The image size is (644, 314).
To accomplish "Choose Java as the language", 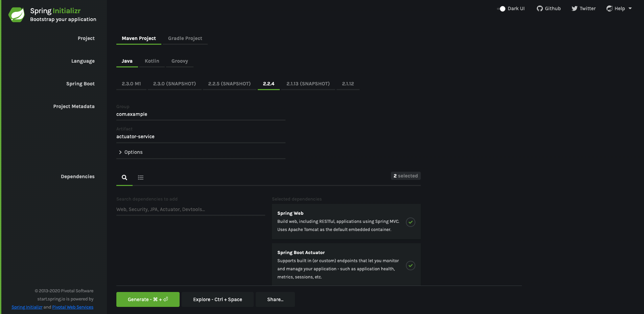I will point(127,61).
